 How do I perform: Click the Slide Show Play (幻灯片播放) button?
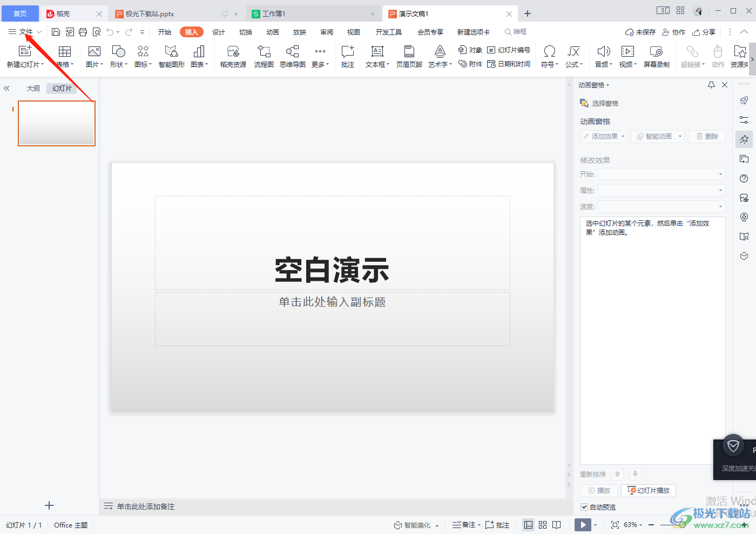[x=649, y=490]
